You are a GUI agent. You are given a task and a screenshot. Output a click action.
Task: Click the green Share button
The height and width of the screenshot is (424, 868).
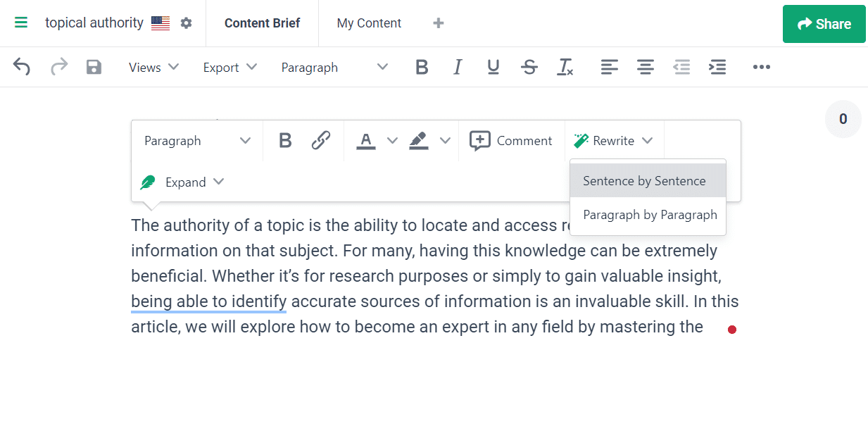tap(824, 24)
